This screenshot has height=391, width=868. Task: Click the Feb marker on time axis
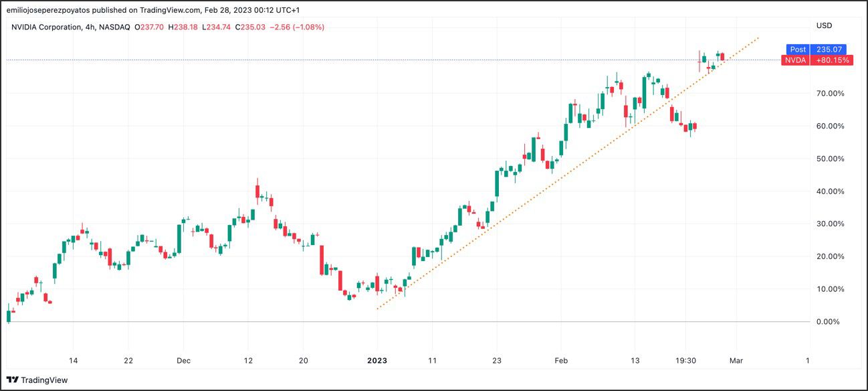[561, 360]
